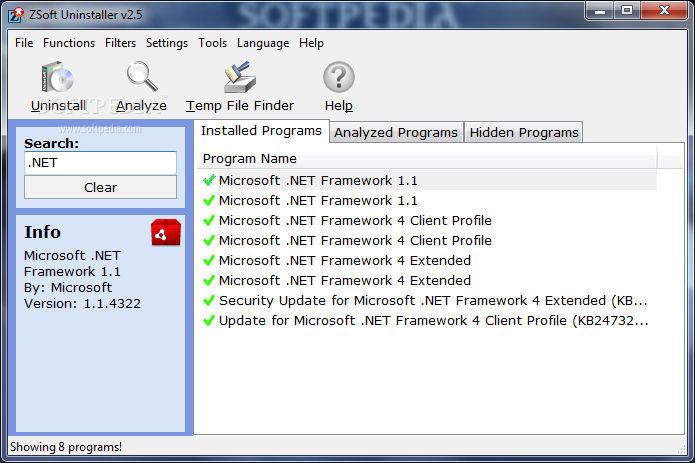Click the ZSoft Uninstaller title bar icon

pos(16,15)
